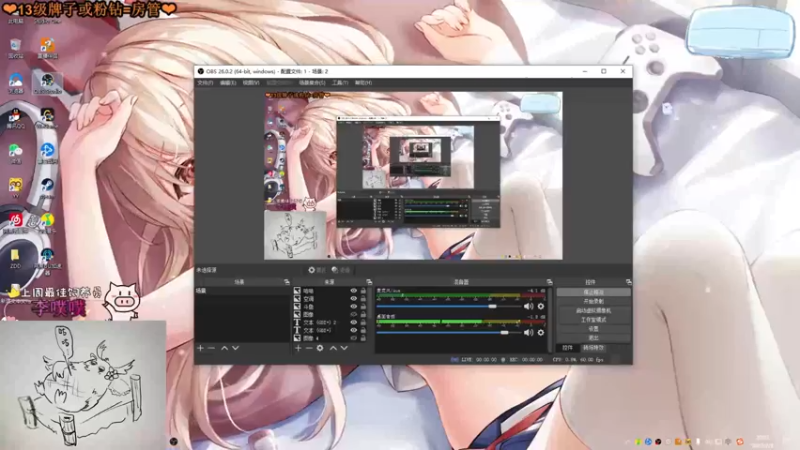Screen dimensions: 800x450
Task: Select the NetEase Cloud Music desktop icon
Action: click(15, 223)
